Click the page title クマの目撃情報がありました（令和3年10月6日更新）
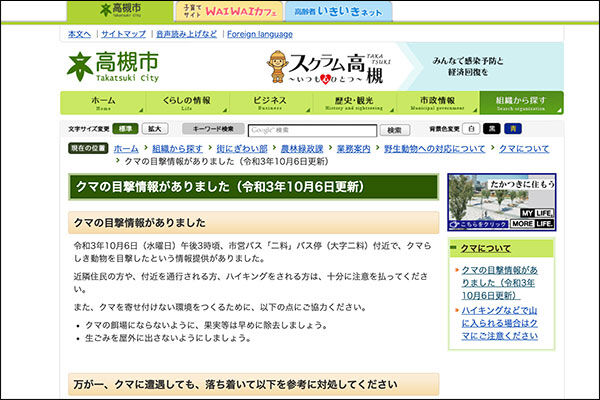This screenshot has width=600, height=400. tap(253, 187)
